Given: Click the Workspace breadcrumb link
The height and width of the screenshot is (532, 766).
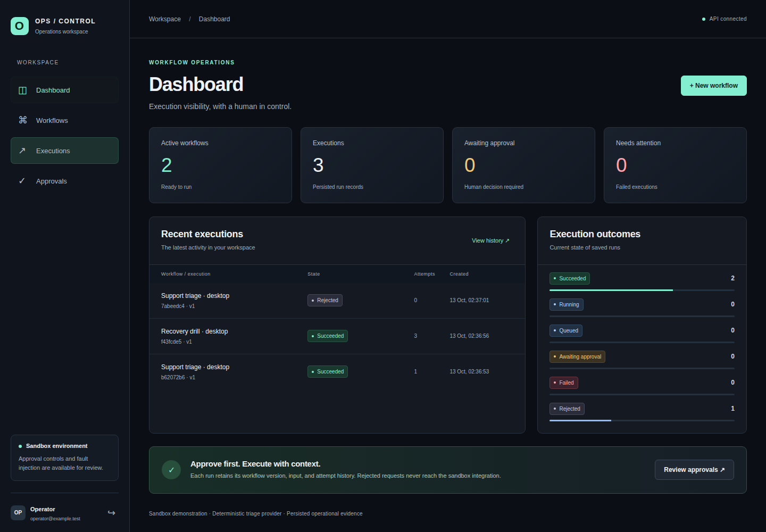Looking at the screenshot, I should click(x=165, y=19).
